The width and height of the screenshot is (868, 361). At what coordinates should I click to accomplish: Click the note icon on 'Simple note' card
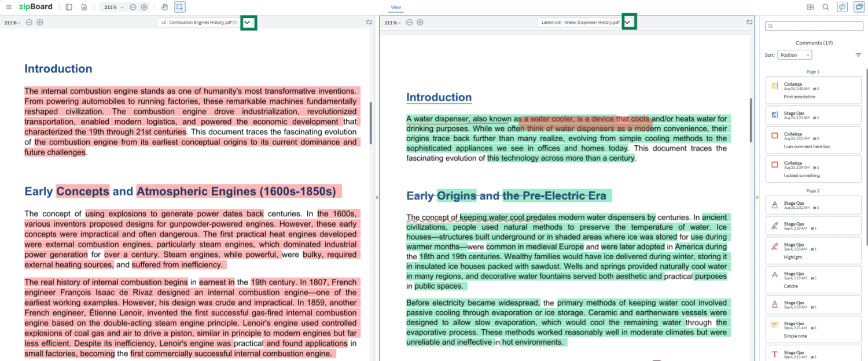pyautogui.click(x=775, y=325)
